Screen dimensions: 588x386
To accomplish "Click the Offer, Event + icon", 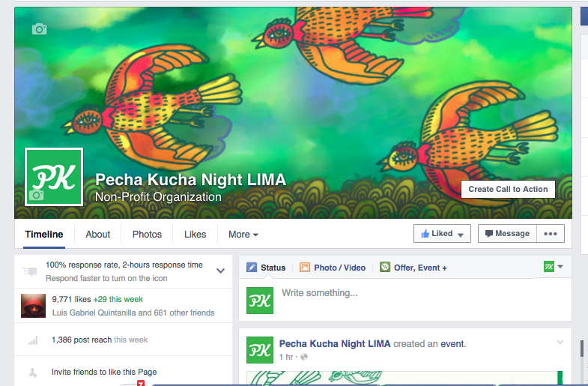I will pyautogui.click(x=385, y=267).
